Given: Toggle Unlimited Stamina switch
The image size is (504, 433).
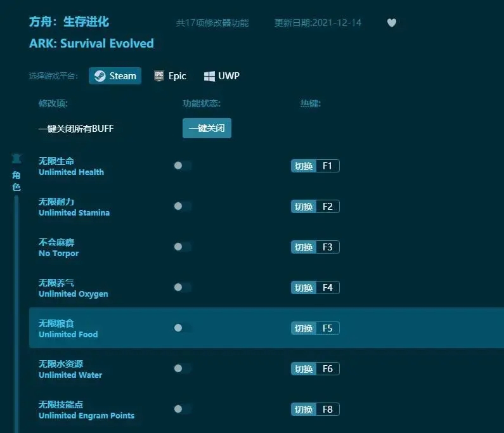Looking at the screenshot, I should pyautogui.click(x=183, y=206).
